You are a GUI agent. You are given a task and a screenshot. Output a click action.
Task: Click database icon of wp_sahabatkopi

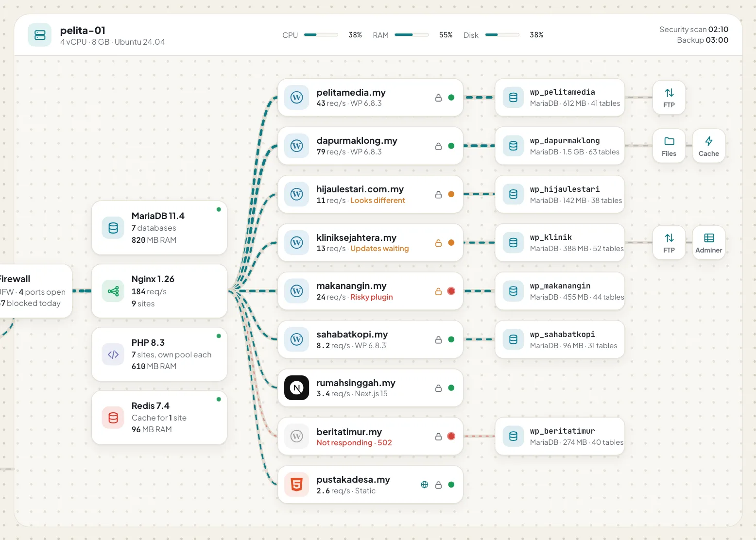[514, 339]
